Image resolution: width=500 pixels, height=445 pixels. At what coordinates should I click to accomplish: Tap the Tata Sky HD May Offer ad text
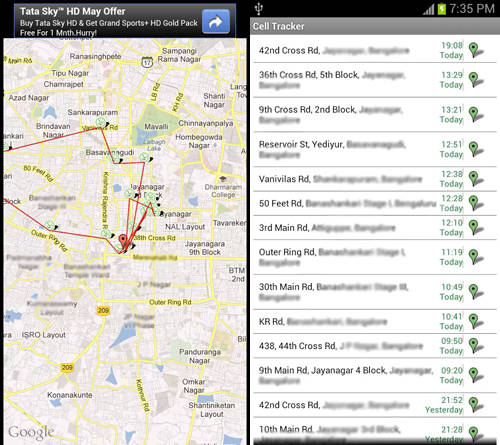coord(73,11)
